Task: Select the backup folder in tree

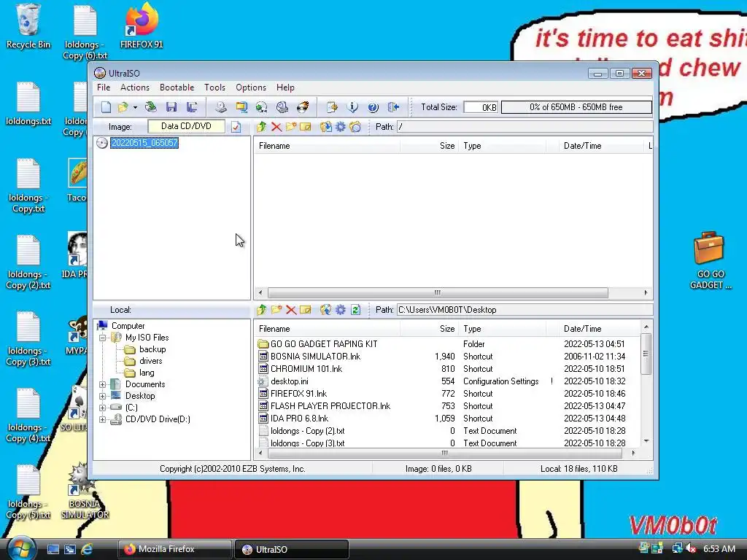Action: tap(152, 349)
